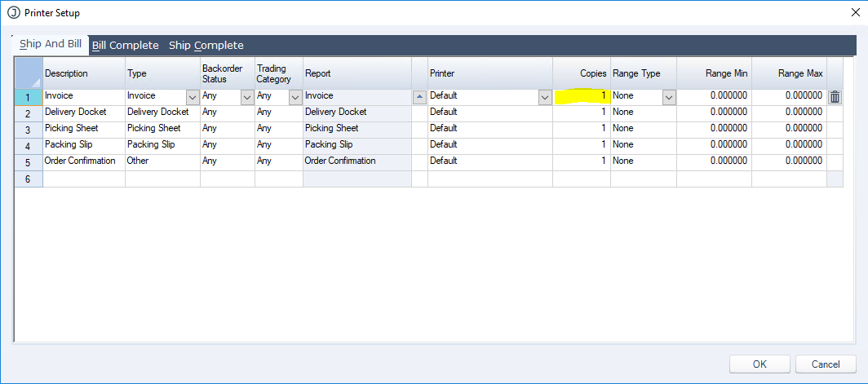This screenshot has height=384, width=868.
Task: Click the highlighted Copies field in row 1
Action: click(581, 96)
